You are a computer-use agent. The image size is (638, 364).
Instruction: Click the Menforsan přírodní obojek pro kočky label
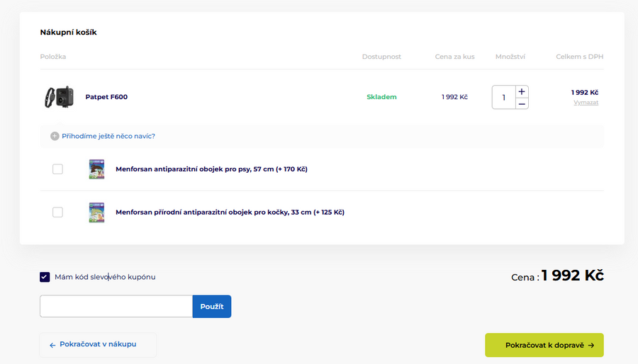[x=230, y=212]
